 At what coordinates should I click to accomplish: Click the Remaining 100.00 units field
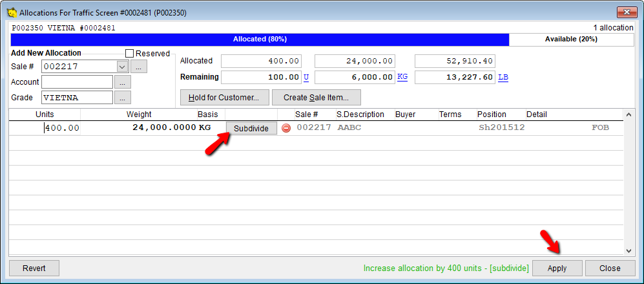point(261,77)
